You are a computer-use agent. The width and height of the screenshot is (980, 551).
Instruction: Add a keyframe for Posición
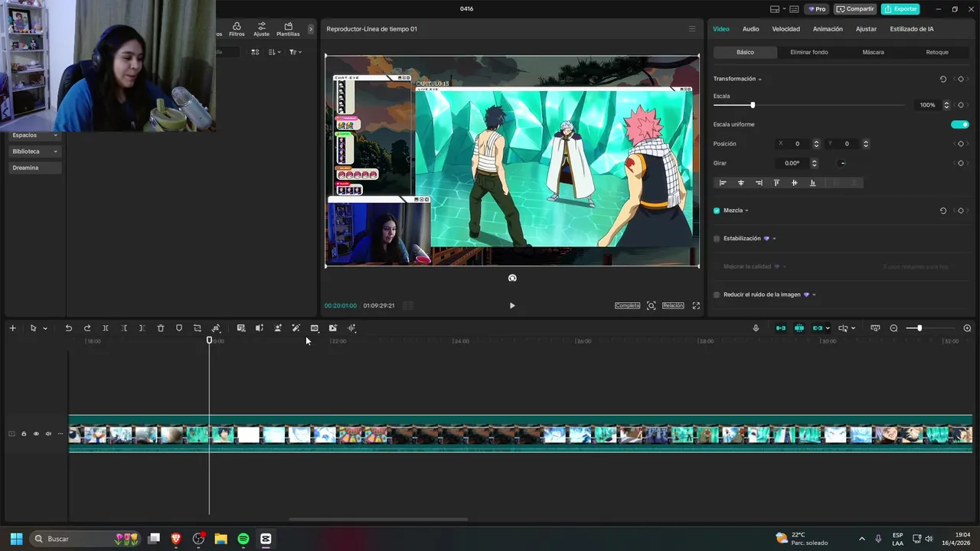click(961, 144)
